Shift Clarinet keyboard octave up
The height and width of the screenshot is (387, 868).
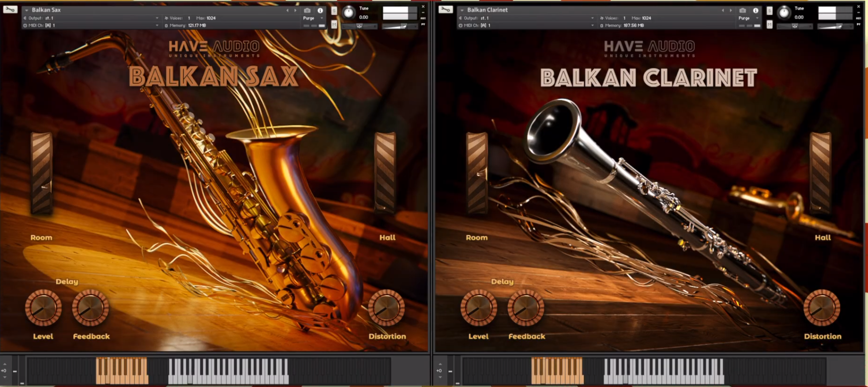point(440,364)
